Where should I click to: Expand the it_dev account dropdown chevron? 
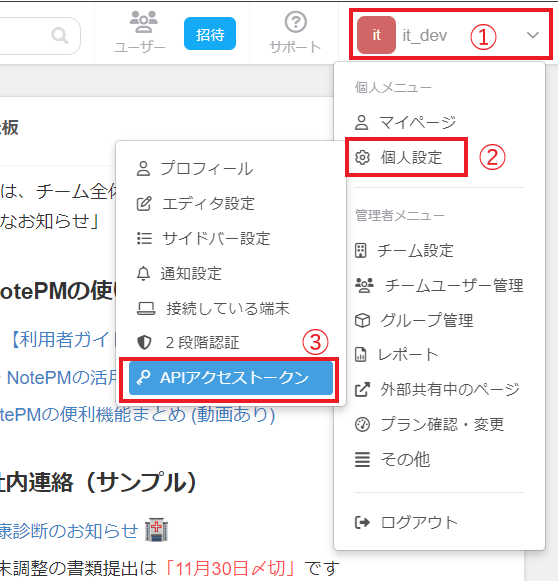point(532,35)
